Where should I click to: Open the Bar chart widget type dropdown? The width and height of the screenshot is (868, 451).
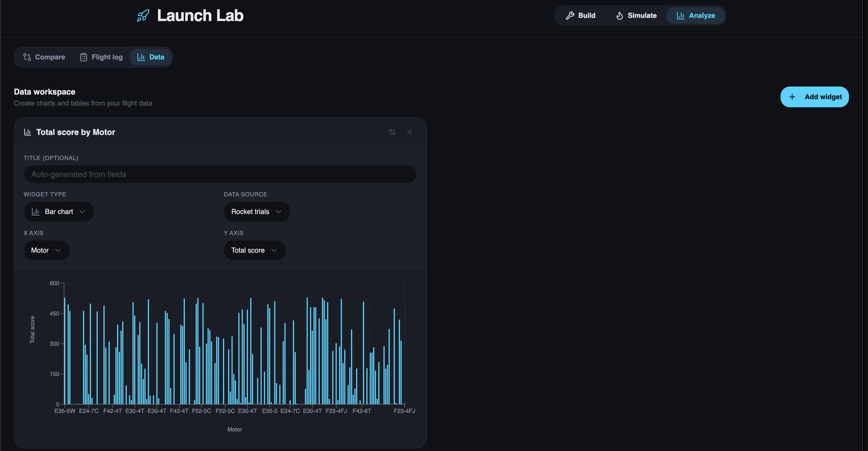click(59, 212)
